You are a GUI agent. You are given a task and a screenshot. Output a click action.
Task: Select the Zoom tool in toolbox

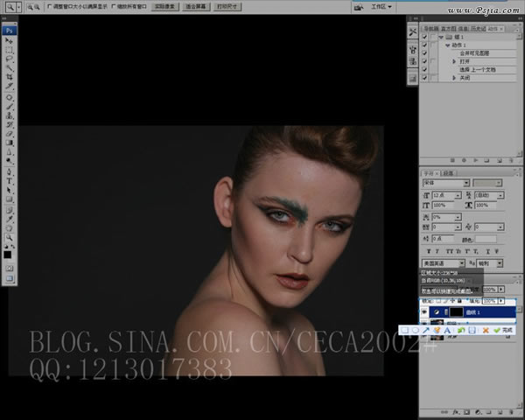[9, 237]
